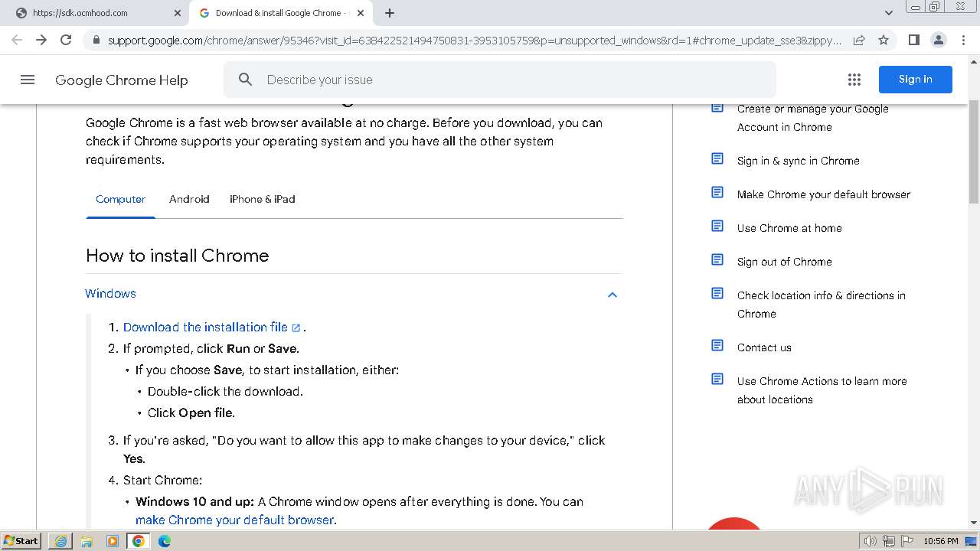Viewport: 980px width, 551px height.
Task: Open the Chrome profile avatar
Action: tap(939, 40)
